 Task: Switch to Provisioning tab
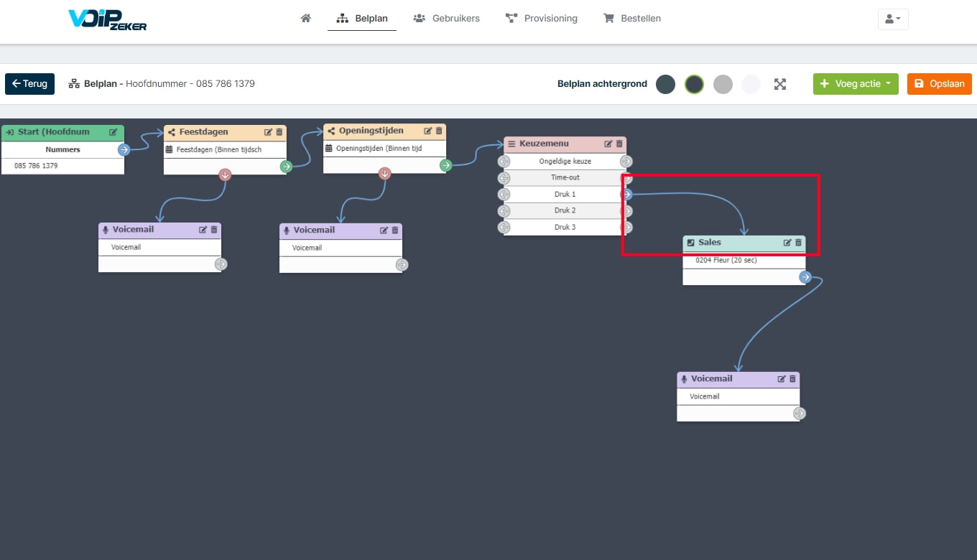[542, 18]
